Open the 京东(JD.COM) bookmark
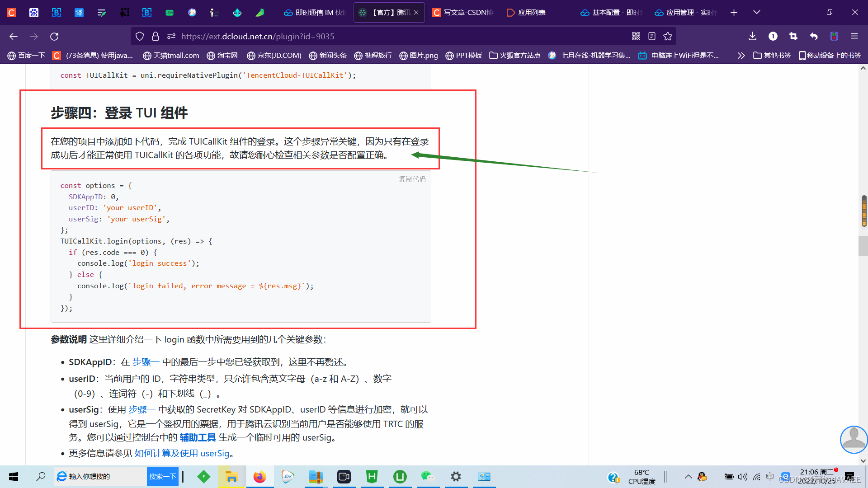 coord(274,56)
